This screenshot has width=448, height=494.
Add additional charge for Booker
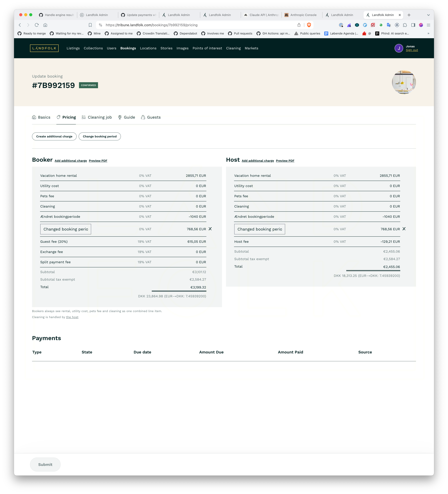pos(71,161)
